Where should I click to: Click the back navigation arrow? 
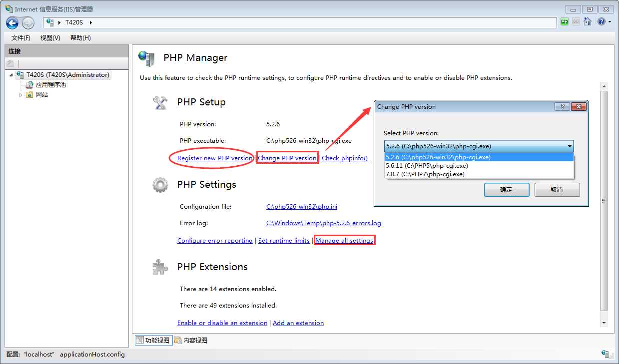click(12, 22)
